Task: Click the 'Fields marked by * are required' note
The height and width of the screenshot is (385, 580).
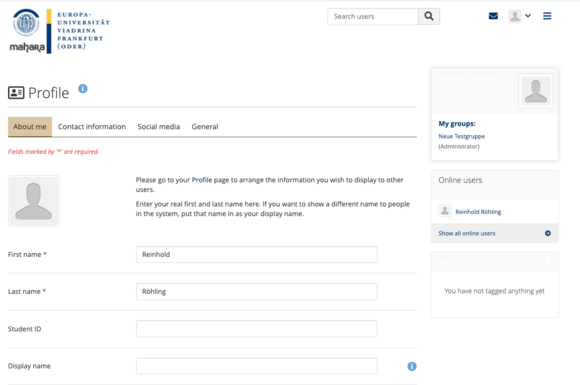Action: (x=54, y=152)
